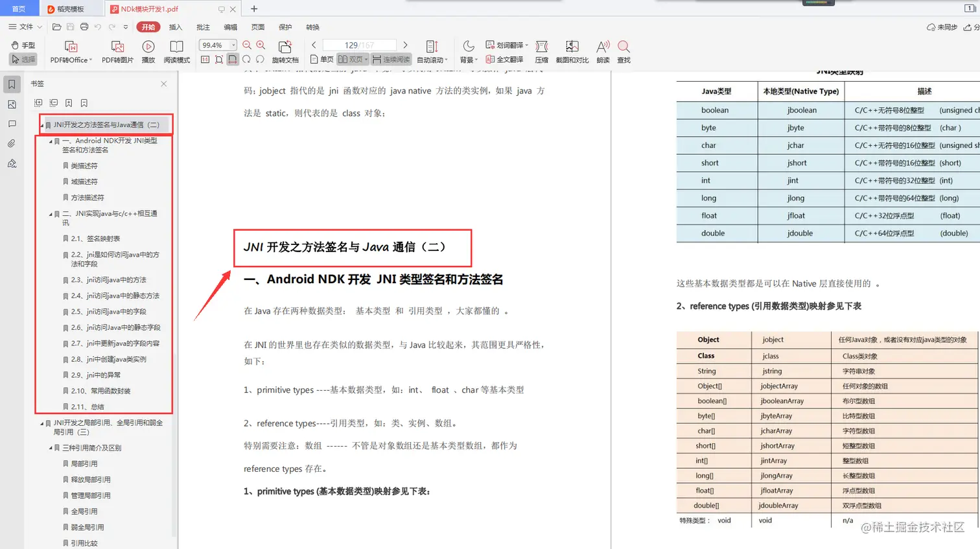Select the 开始 ribbon tab
980x549 pixels.
pos(148,27)
